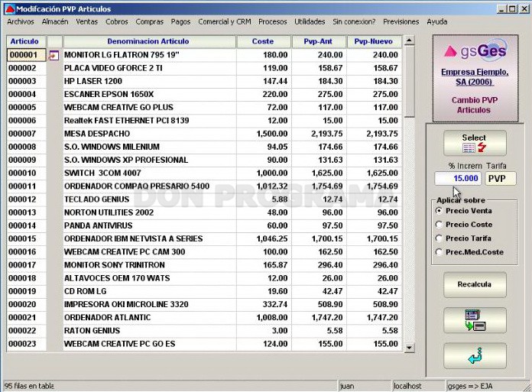Screen dimensions: 532x392
Task: Click the scrollbar down arrow of article table
Action: coord(409,348)
